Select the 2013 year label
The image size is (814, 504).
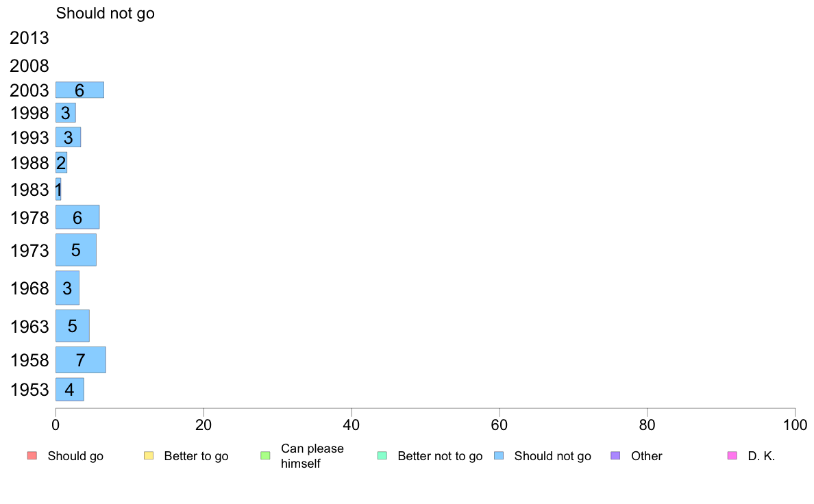click(29, 38)
